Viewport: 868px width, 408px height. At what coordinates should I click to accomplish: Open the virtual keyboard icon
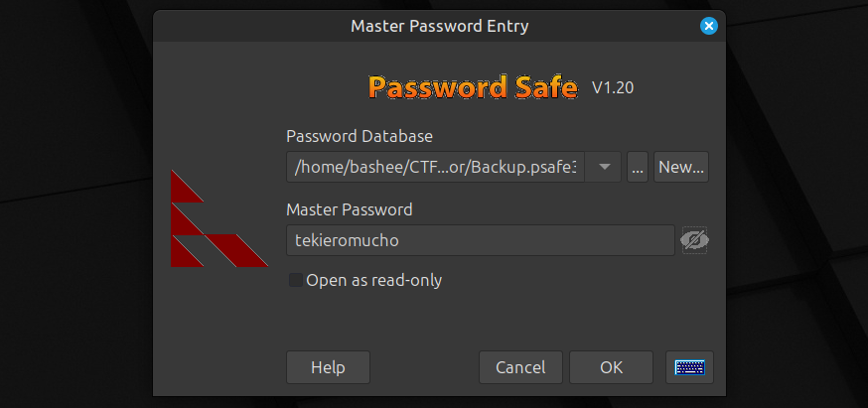[689, 367]
